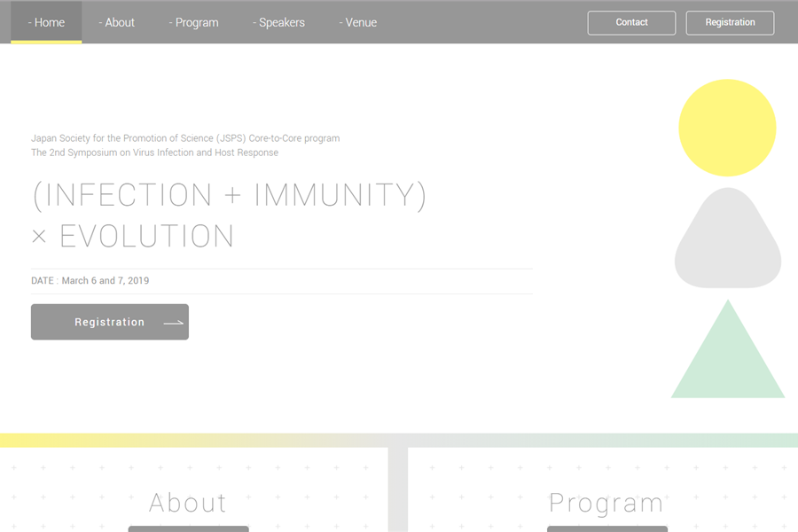Image resolution: width=798 pixels, height=532 pixels.
Task: Open the Venue nav item
Action: click(358, 22)
